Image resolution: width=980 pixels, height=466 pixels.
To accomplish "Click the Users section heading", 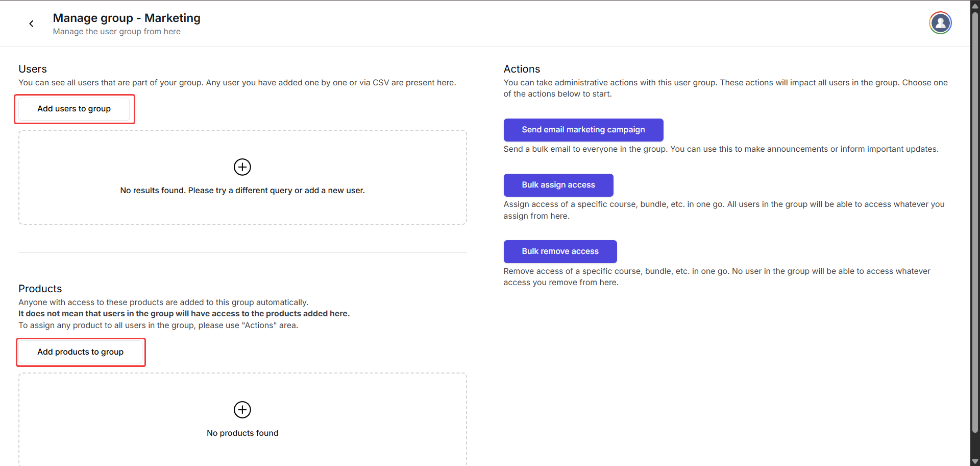I will (33, 69).
